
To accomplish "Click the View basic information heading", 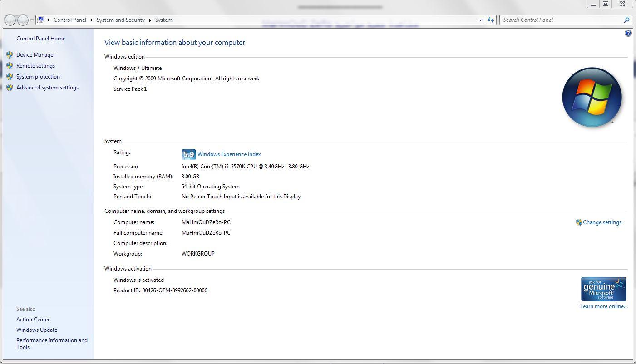I will point(175,43).
